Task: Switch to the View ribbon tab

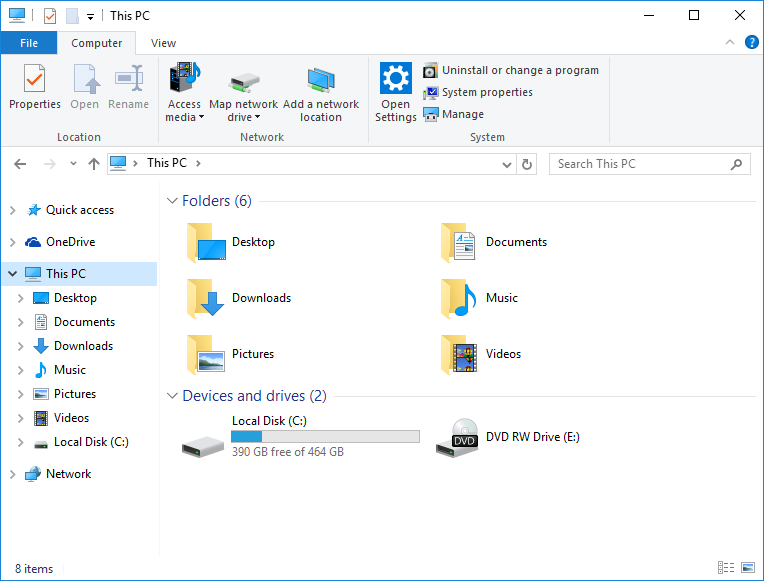Action: 163,43
